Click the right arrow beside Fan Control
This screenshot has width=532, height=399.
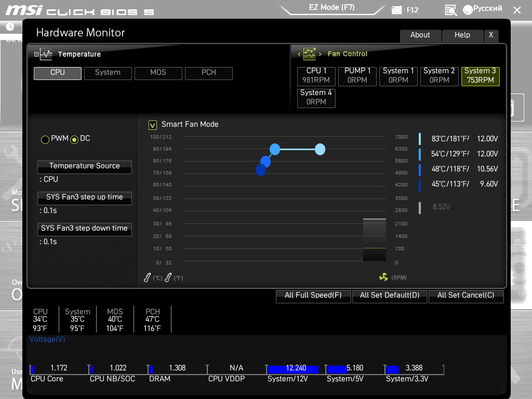point(320,54)
